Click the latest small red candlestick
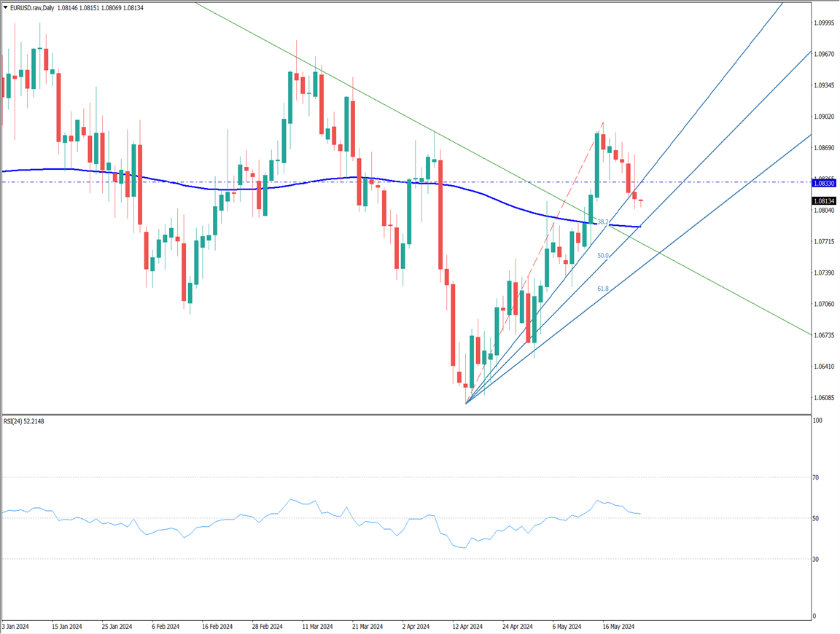The image size is (840, 634). (x=641, y=201)
